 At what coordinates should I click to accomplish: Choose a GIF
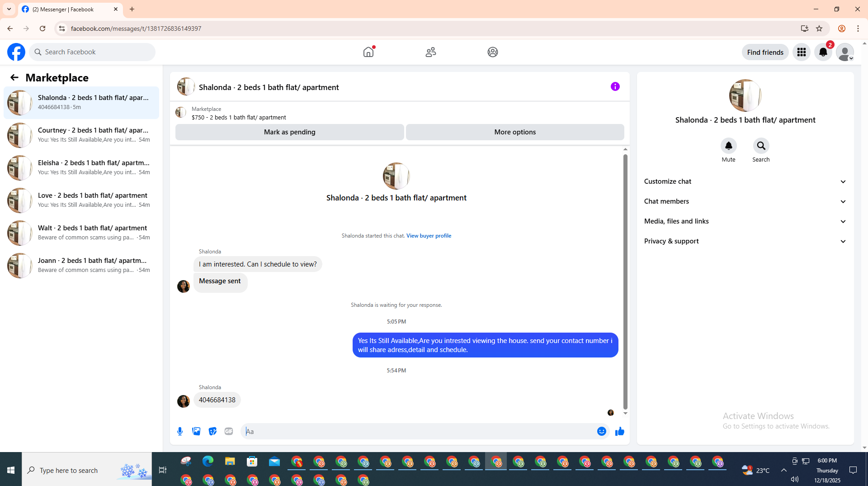[229, 431]
